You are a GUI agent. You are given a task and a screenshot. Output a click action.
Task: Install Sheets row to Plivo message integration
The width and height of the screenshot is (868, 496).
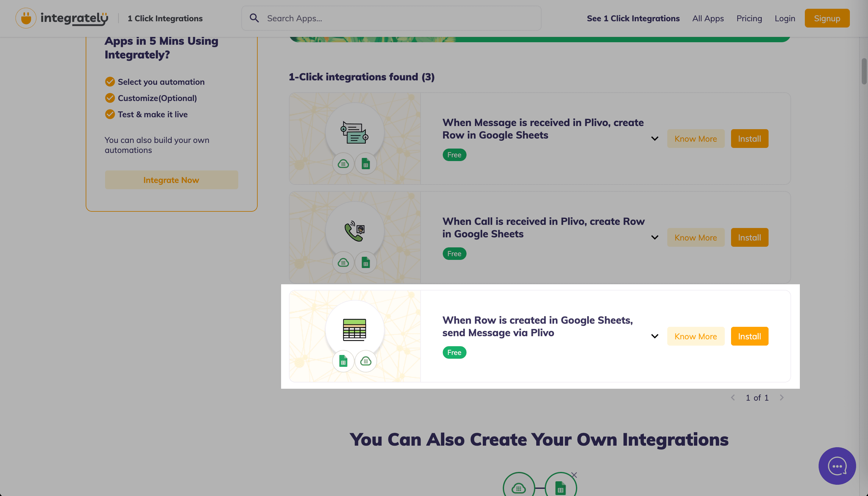(749, 336)
